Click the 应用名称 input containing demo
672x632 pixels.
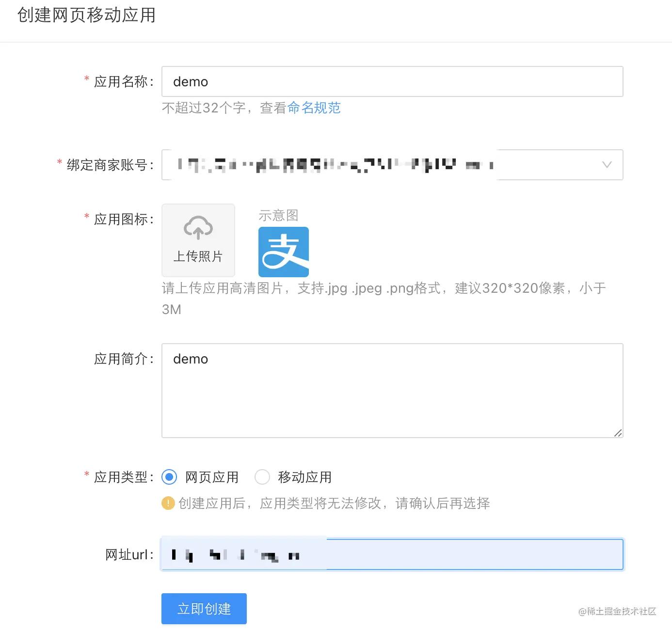tap(392, 81)
